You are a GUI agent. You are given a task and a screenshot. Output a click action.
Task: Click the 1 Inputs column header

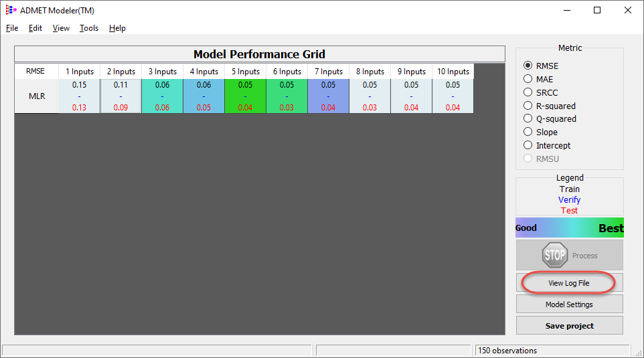point(79,72)
